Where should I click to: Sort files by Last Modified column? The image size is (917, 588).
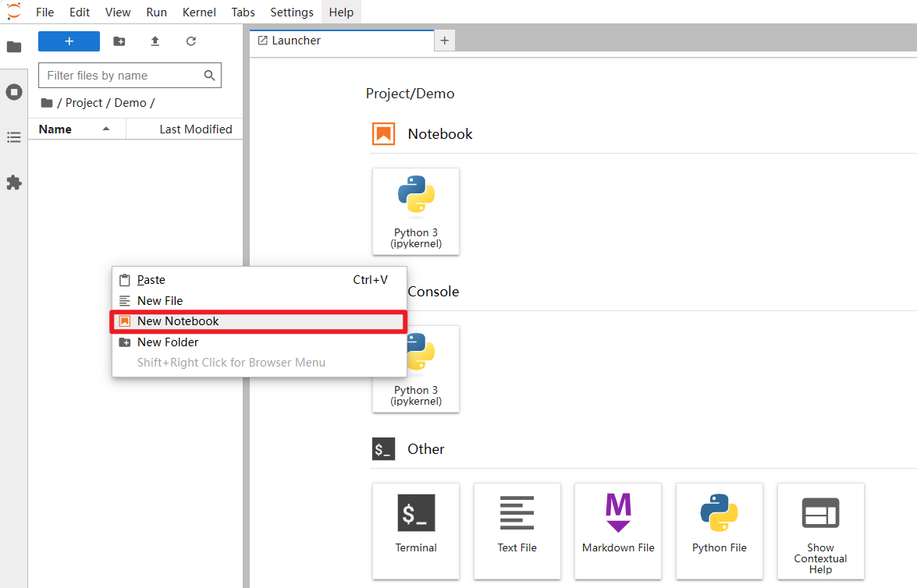tap(195, 129)
